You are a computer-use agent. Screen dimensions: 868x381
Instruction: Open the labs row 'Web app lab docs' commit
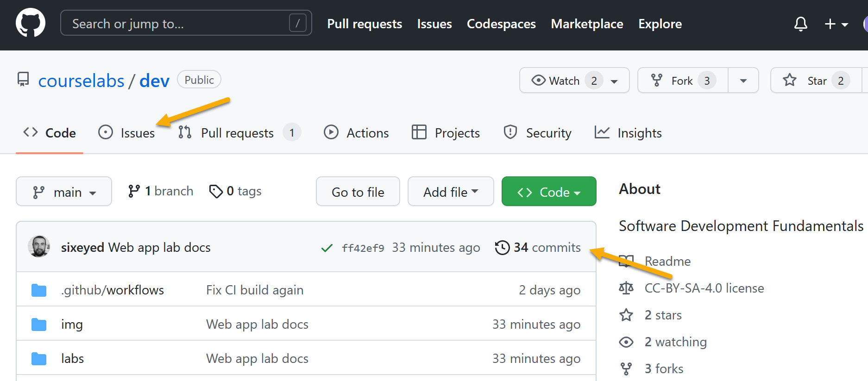[x=257, y=358]
